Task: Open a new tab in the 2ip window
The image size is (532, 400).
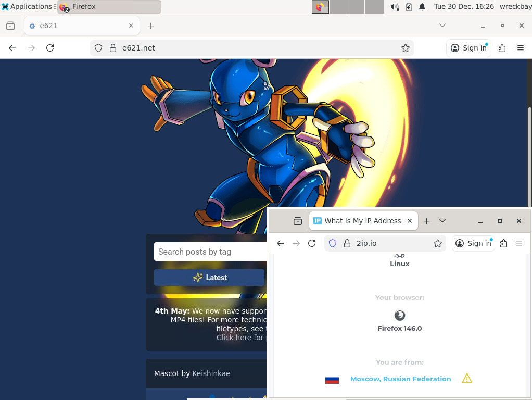Action: (426, 221)
